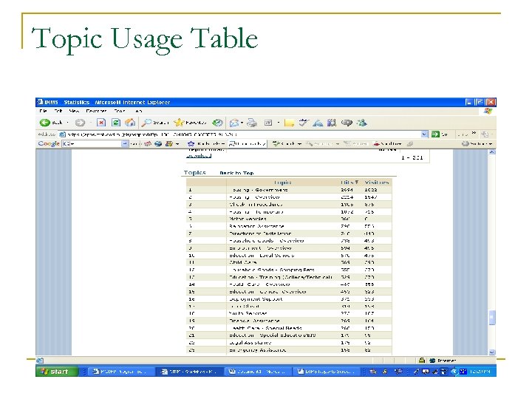Click the "Topics" section heading
The width and height of the screenshot is (532, 399).
195,173
